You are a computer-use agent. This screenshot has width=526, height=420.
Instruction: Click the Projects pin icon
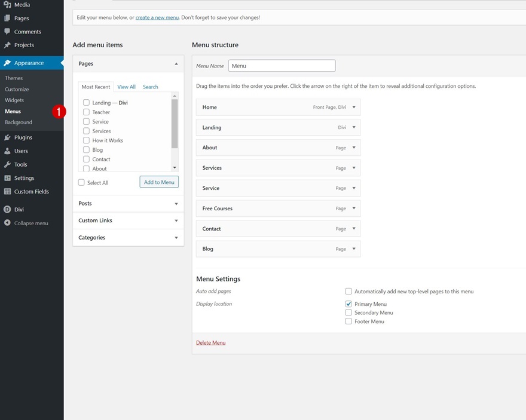[8, 45]
